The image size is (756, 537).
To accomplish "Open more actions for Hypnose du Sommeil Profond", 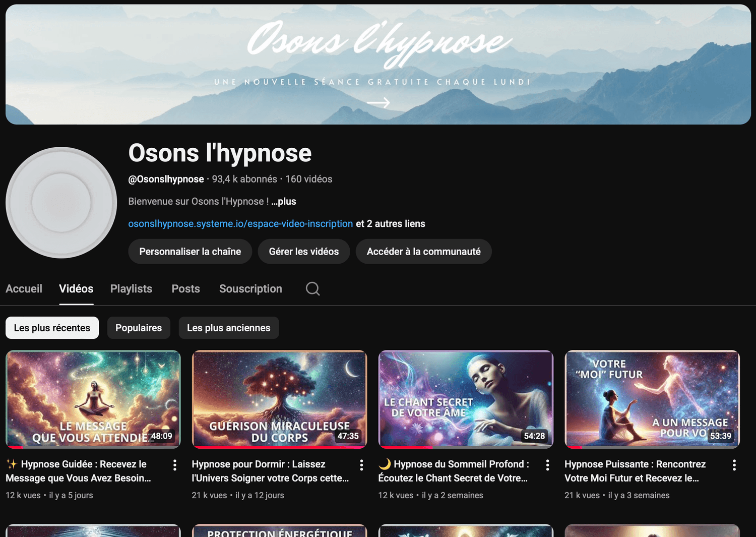I will point(547,465).
